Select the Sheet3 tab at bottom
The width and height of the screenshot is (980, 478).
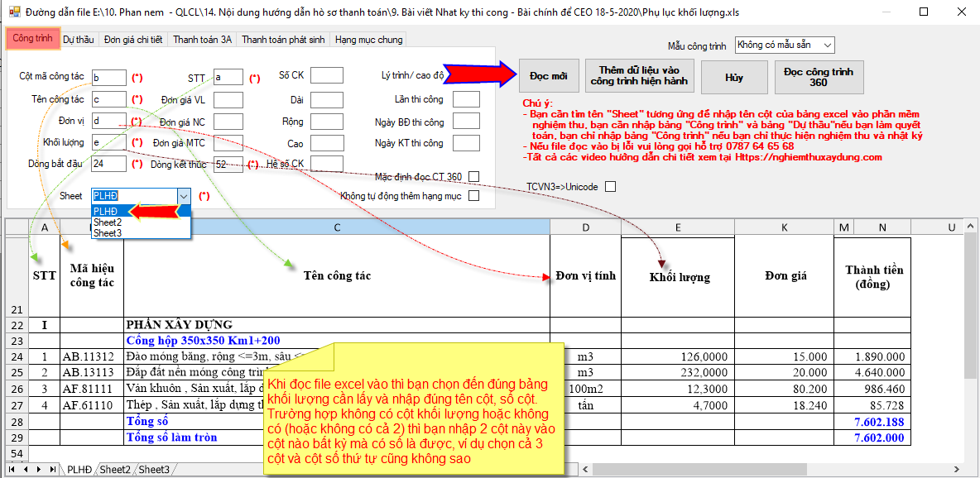[x=155, y=470]
